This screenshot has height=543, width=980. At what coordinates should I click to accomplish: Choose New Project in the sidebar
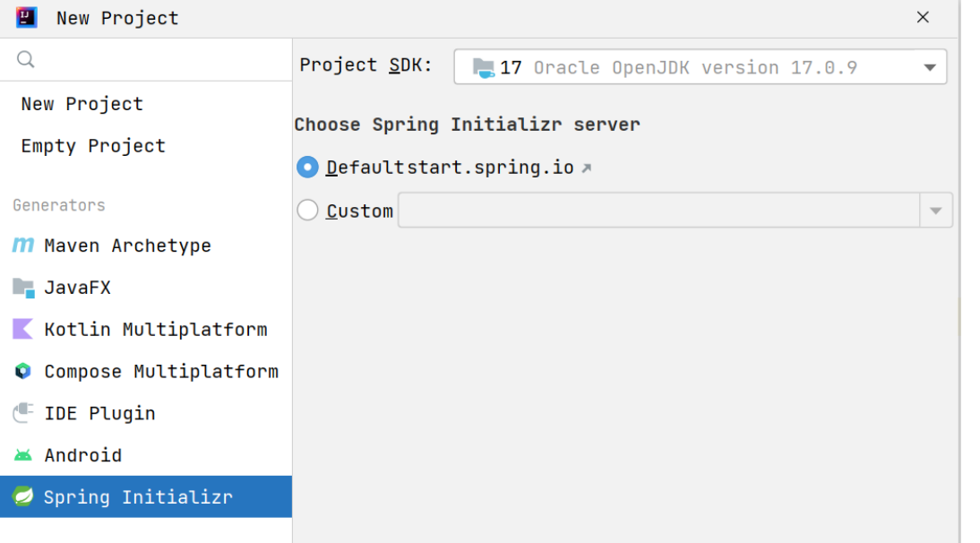82,104
